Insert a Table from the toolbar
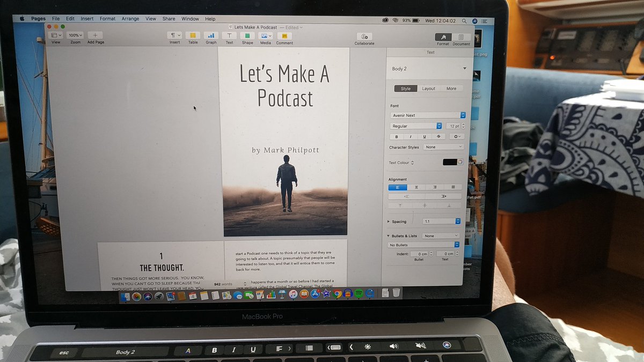This screenshot has width=644, height=362. [x=193, y=35]
